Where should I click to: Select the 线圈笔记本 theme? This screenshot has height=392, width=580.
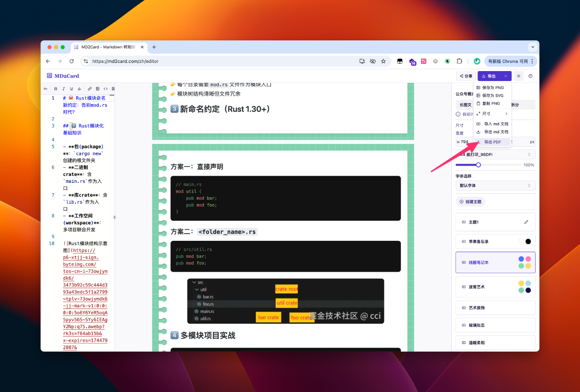pyautogui.click(x=495, y=263)
